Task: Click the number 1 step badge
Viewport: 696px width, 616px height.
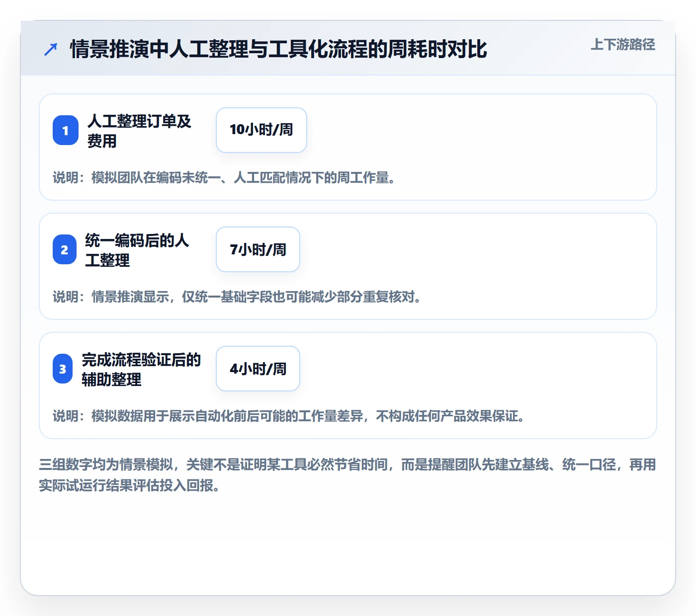Action: pos(66,130)
